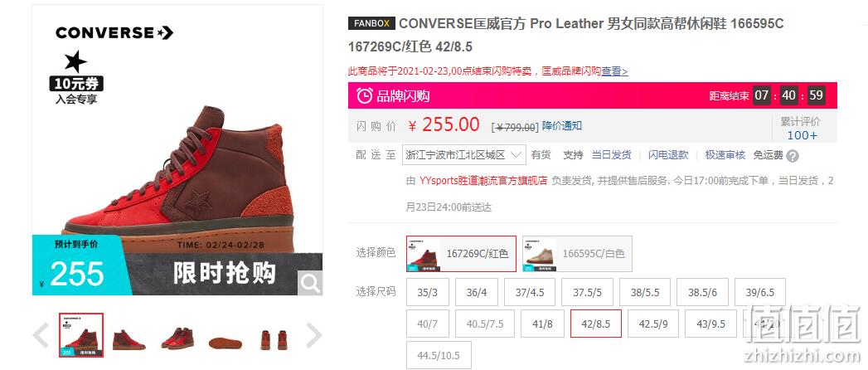Show previous thumbnails with left arrow
Screen dimensions: 868x370
pyautogui.click(x=41, y=336)
